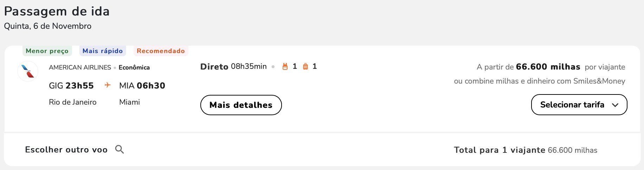Click the carry-on luggage icon

click(x=305, y=66)
